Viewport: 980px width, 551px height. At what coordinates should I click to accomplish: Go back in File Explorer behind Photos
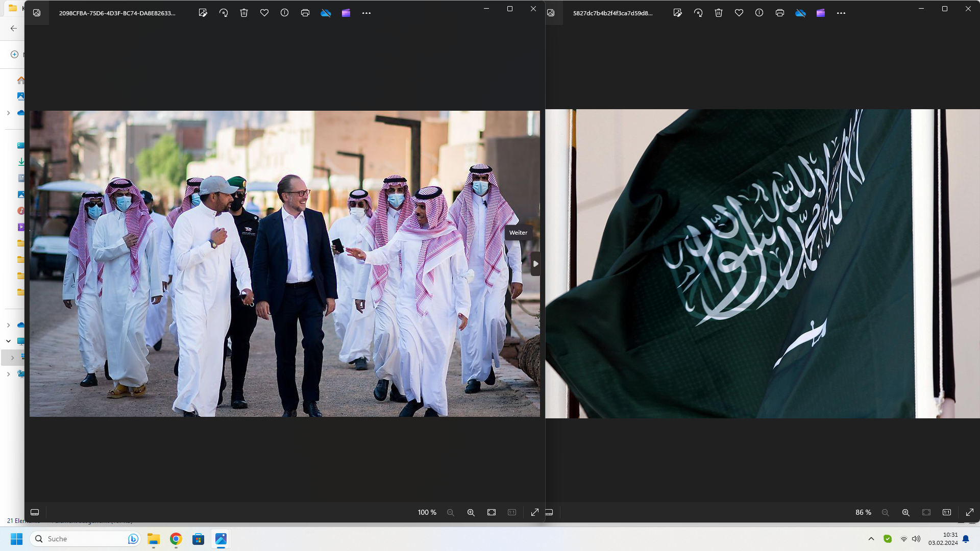14,29
